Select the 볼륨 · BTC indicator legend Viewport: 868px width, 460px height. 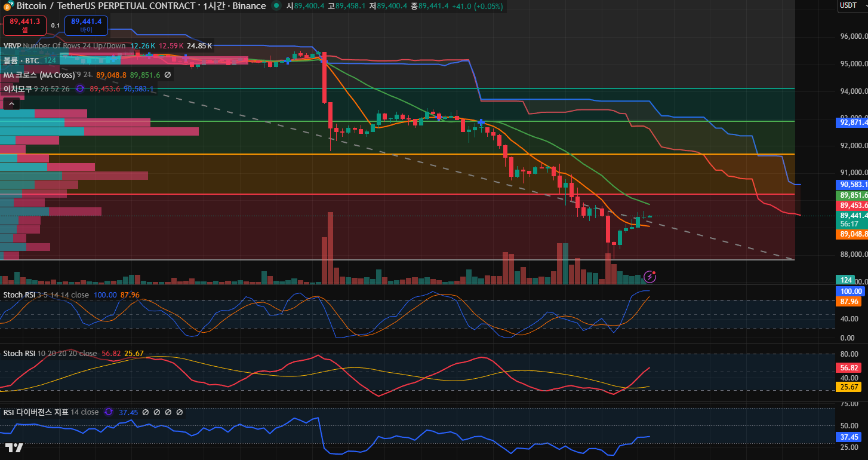coord(21,60)
